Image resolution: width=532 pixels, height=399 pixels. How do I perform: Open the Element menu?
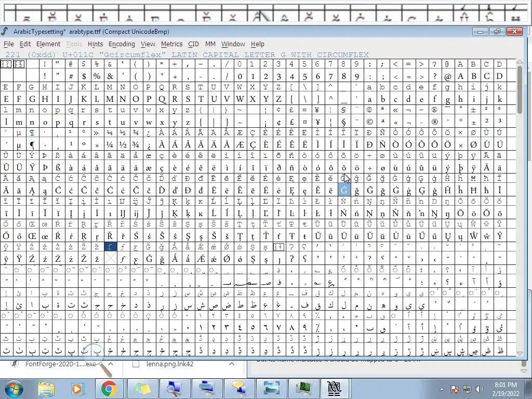[x=48, y=44]
